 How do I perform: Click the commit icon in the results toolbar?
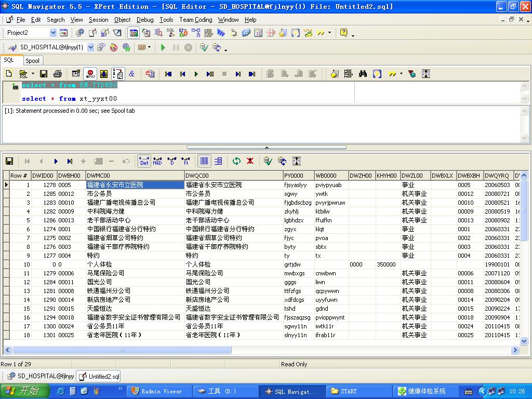click(268, 161)
